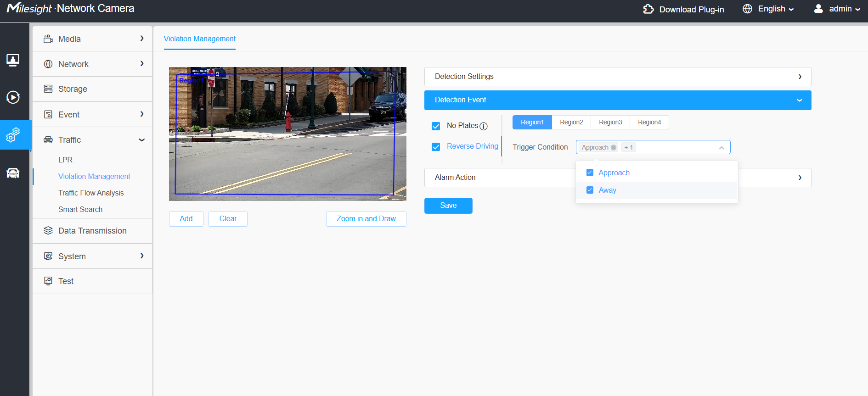Click the System icon
The height and width of the screenshot is (396, 868).
coord(48,256)
